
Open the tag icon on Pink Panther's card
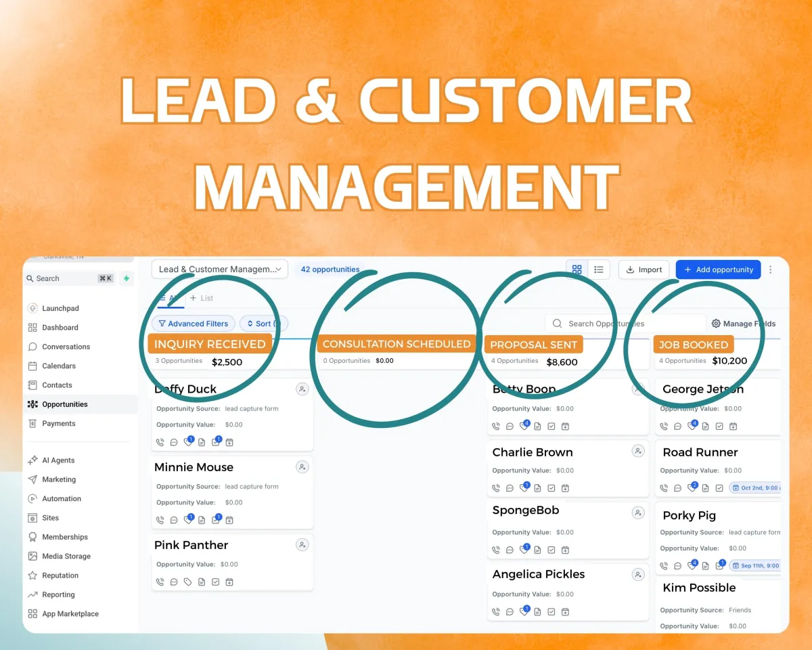pos(188,582)
